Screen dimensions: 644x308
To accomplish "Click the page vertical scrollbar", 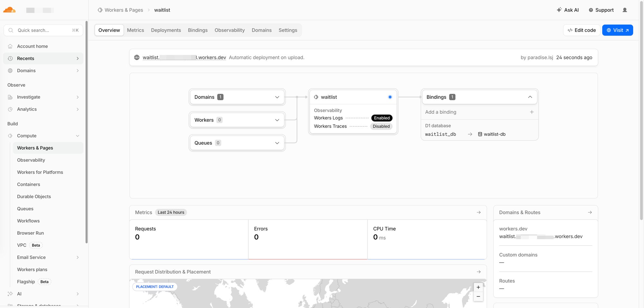I will [x=641, y=111].
